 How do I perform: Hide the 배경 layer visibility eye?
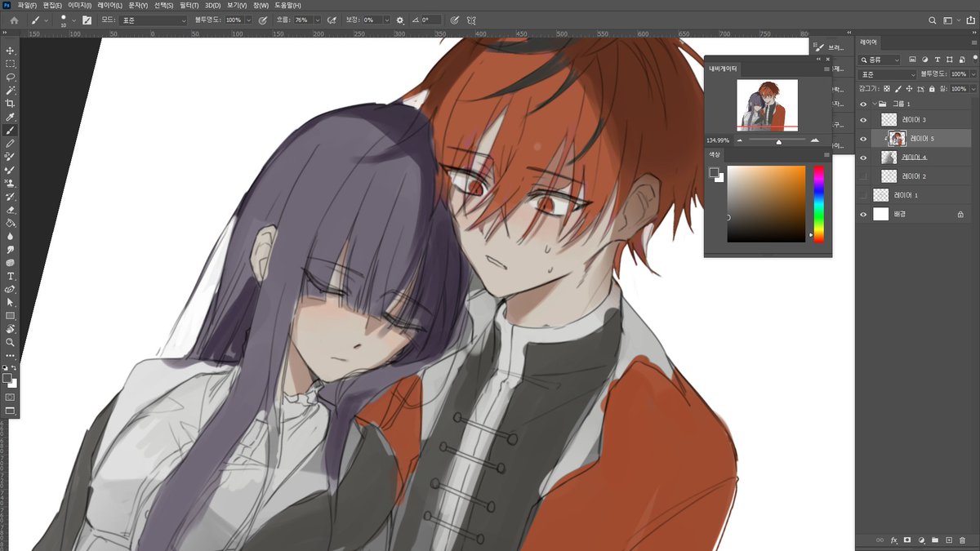[864, 214]
